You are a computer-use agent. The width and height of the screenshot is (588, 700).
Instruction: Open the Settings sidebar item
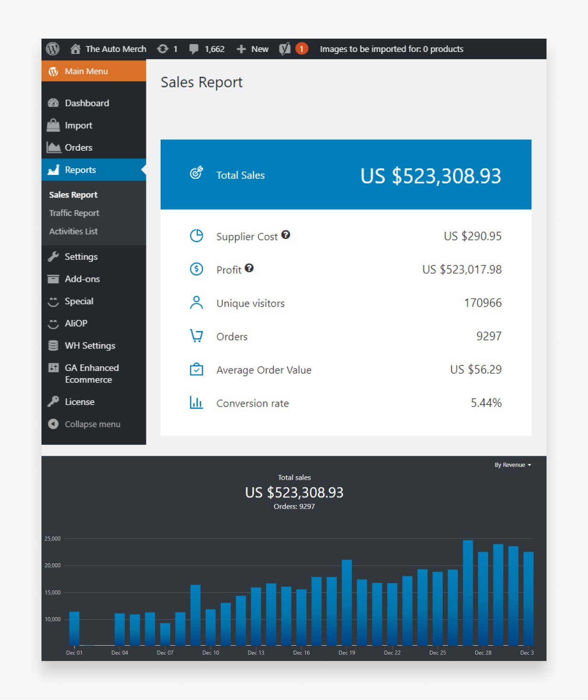(x=81, y=257)
